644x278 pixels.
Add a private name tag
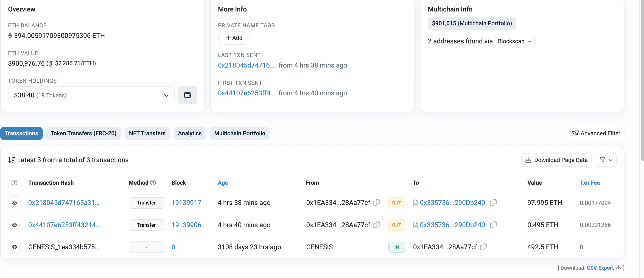[x=234, y=38]
